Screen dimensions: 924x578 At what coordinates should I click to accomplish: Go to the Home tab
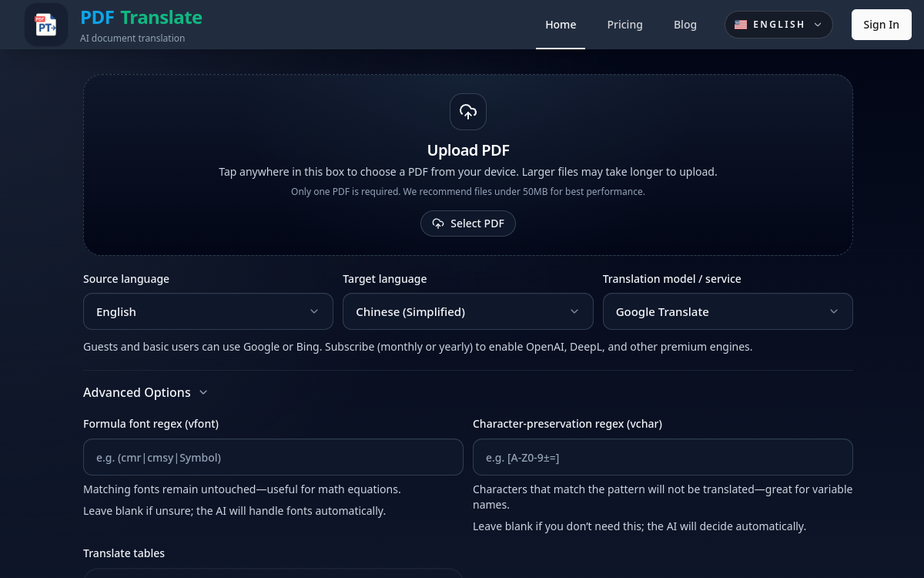[561, 25]
